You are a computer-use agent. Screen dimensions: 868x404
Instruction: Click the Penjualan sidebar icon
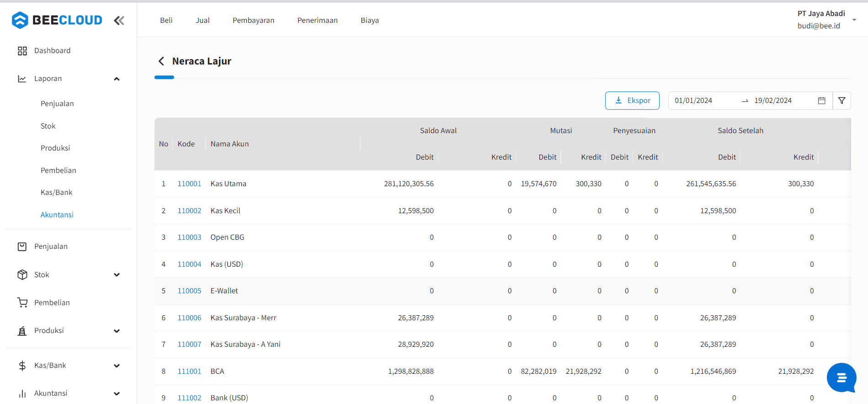pos(22,247)
